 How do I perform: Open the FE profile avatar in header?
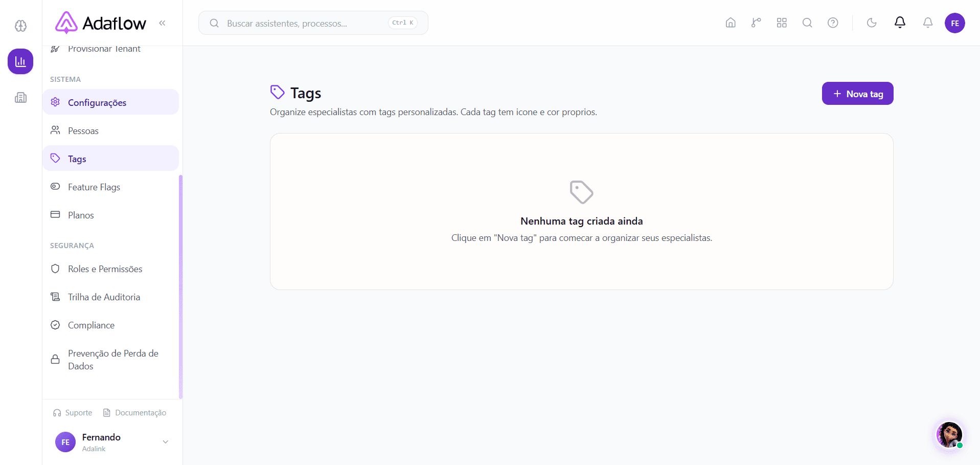(x=955, y=23)
